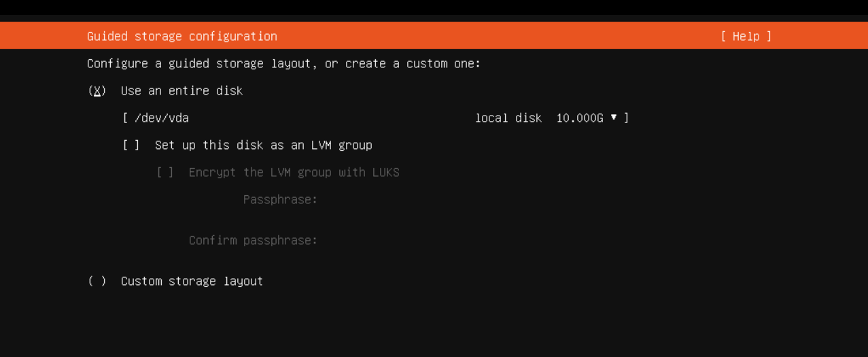Open the Help menu in the header
The image size is (868, 357).
[746, 36]
